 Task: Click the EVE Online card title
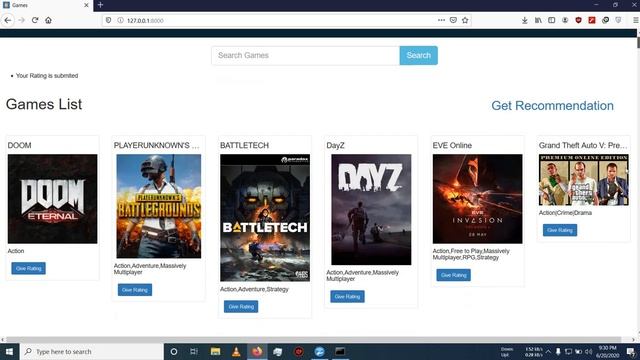click(452, 145)
